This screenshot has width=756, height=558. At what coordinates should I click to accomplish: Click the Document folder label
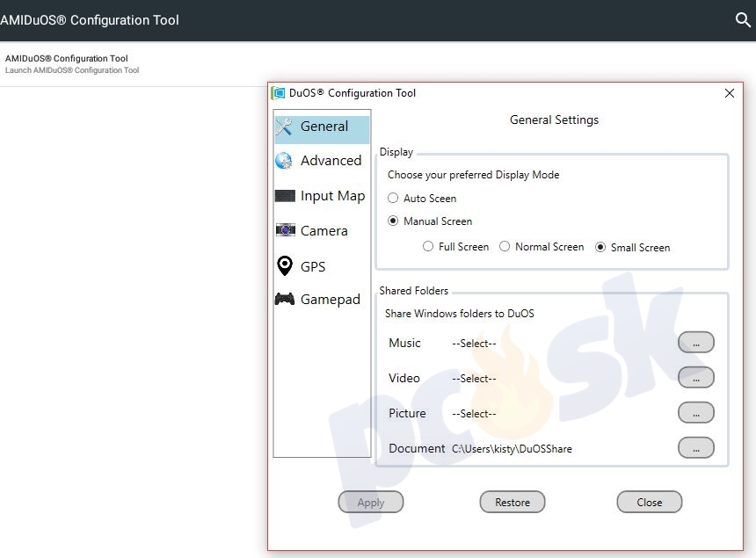click(x=417, y=449)
